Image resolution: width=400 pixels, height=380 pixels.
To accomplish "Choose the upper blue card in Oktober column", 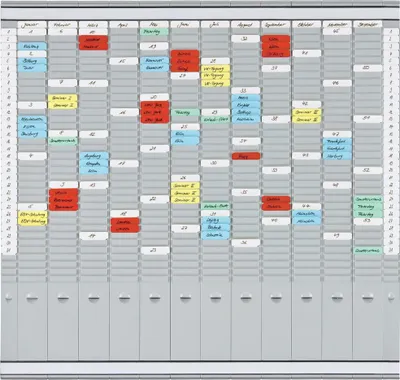I will click(307, 214).
